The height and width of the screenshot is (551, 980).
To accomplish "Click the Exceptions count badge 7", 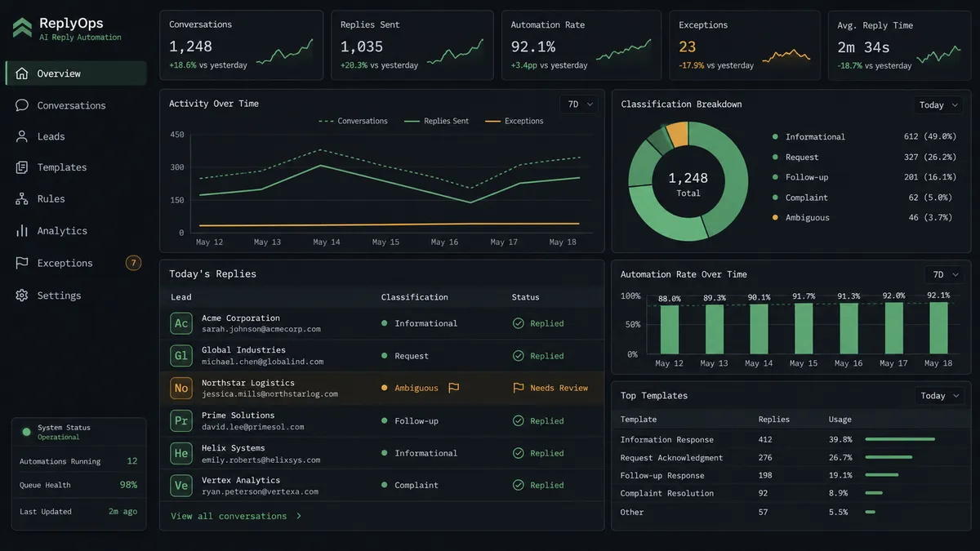I will 133,263.
